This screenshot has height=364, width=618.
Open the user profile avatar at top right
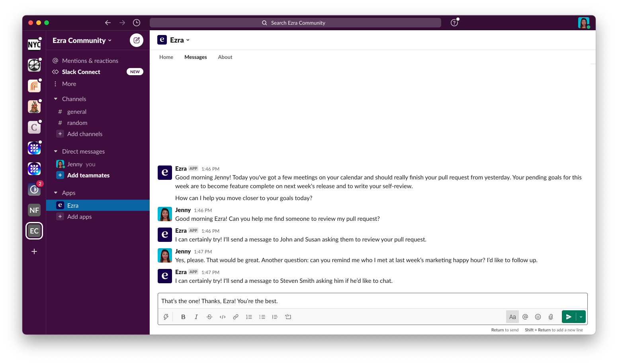(584, 23)
